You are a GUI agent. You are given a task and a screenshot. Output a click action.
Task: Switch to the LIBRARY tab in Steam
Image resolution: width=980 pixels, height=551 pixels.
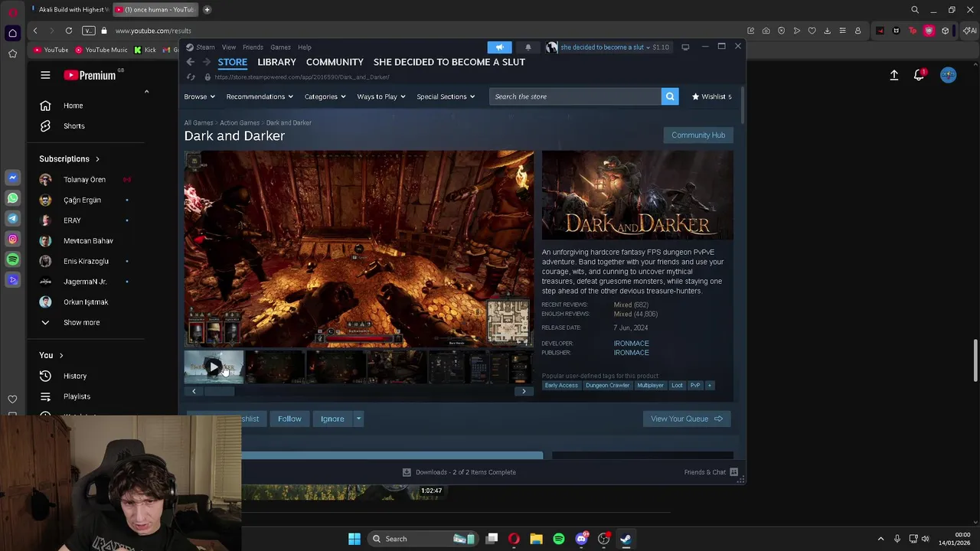coord(276,62)
